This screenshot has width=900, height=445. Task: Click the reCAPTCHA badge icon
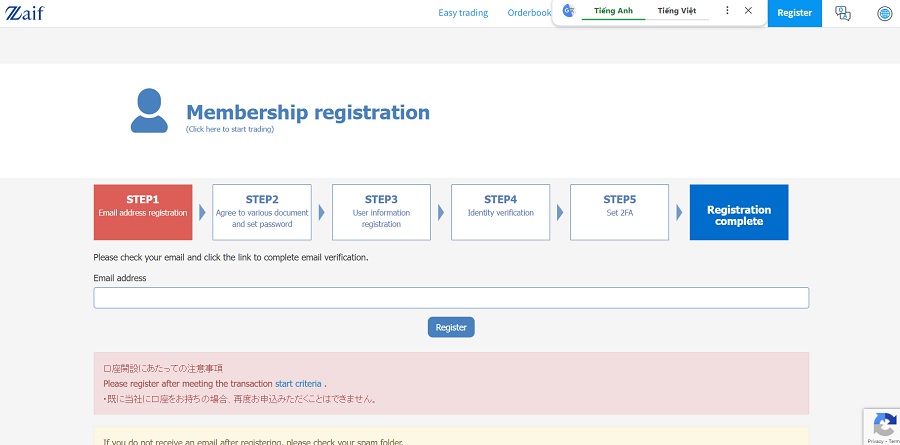tap(884, 425)
